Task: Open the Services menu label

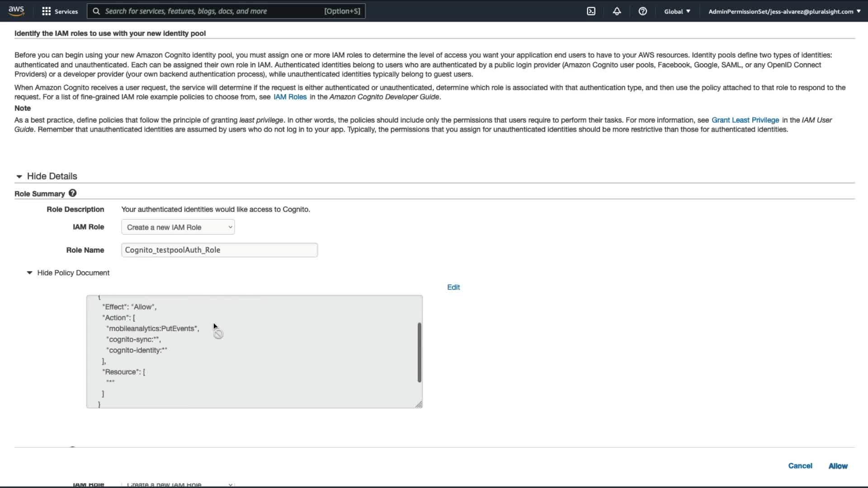Action: point(66,11)
